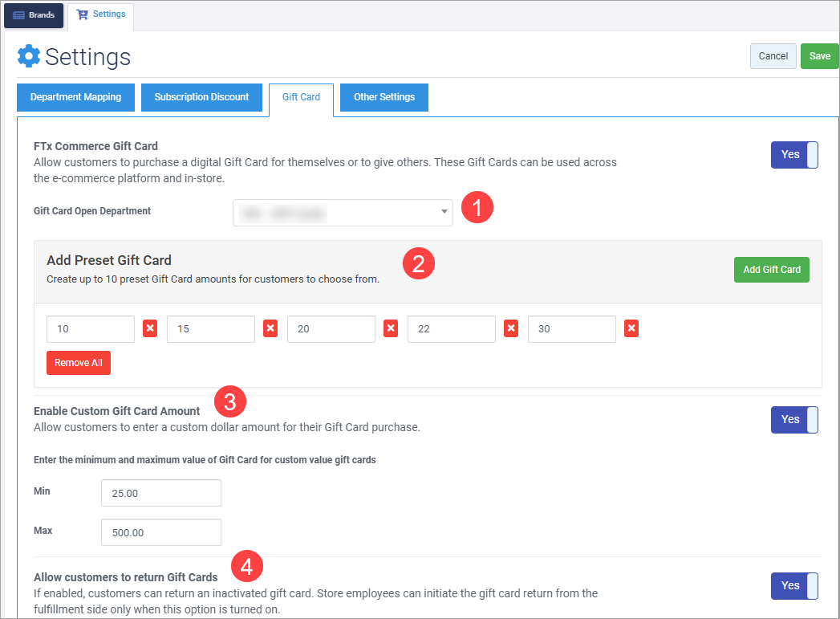Click the green Add Gift Card button

coord(771,270)
